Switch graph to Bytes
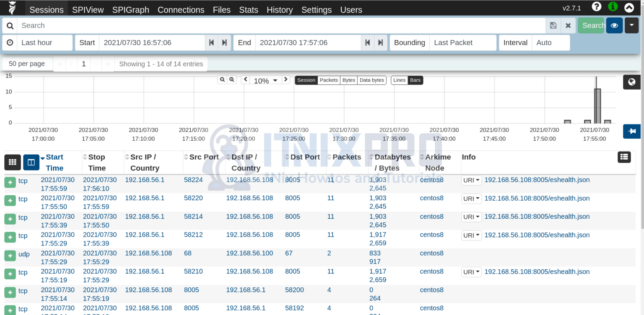Viewport: 644px width, 315px height. point(349,80)
